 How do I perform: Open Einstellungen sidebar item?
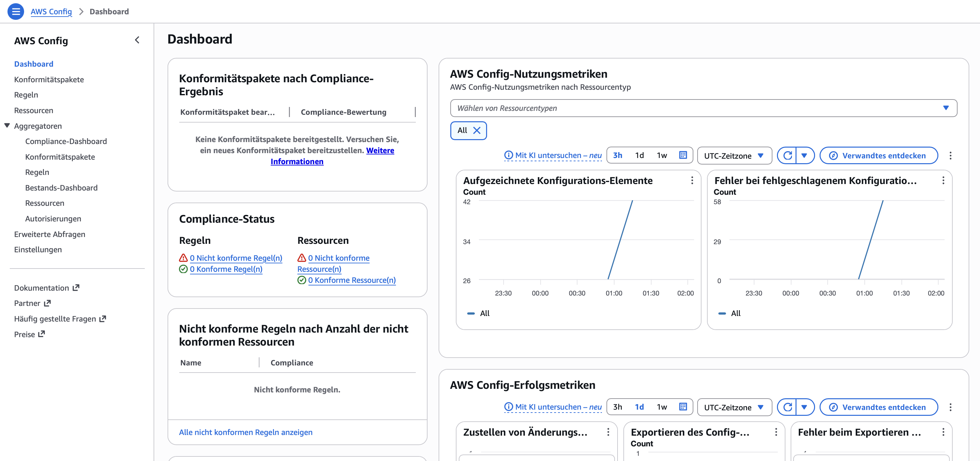pyautogui.click(x=38, y=249)
